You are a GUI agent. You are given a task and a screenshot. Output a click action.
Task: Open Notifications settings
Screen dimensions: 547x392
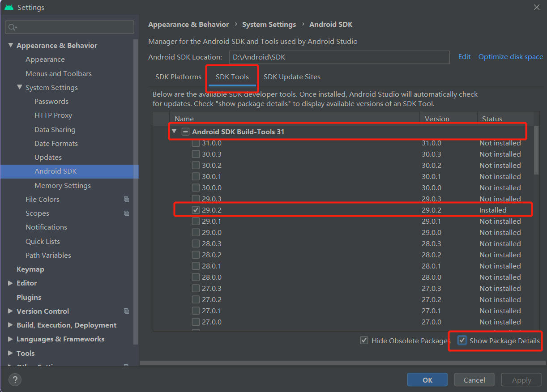click(46, 227)
